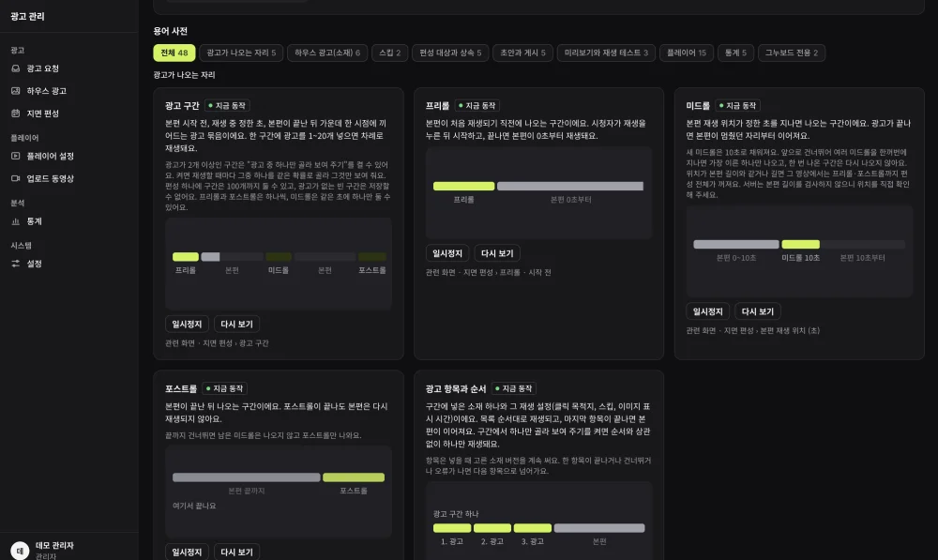Screen dimensions: 938x560
Task: Click 일시정지 in the 포스트롤 card
Action: [x=187, y=552]
